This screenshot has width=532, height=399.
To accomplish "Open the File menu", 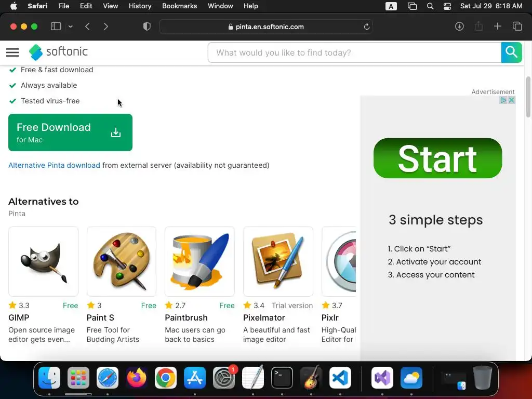I will point(63,6).
